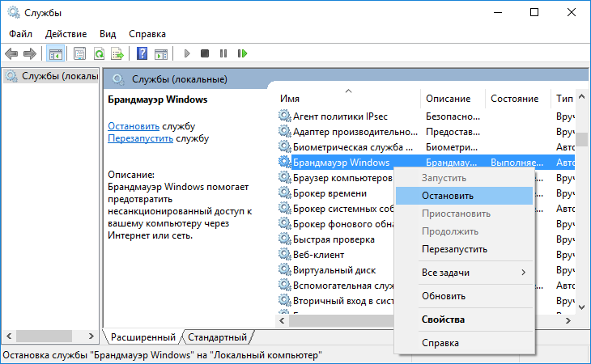The height and width of the screenshot is (364, 591).
Task: Open the Действие menu
Action: pos(66,34)
